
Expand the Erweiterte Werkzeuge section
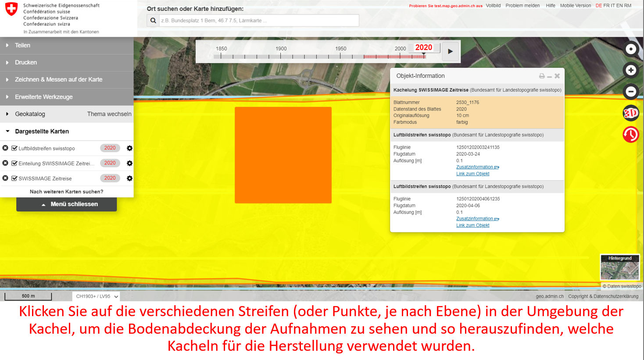[44, 97]
